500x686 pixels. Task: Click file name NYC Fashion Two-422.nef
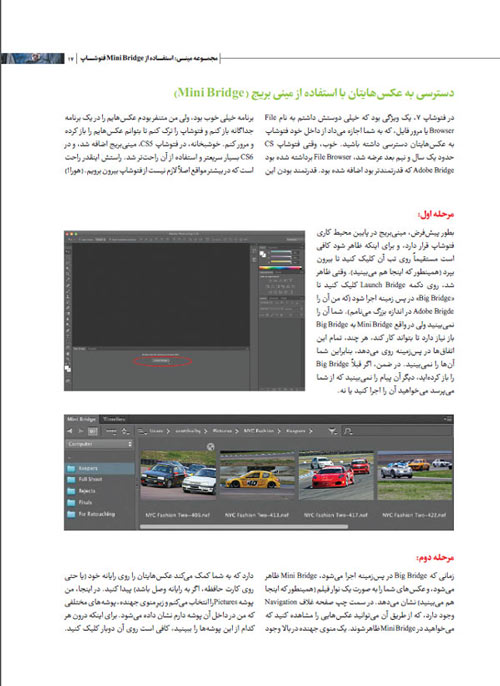coord(415,515)
